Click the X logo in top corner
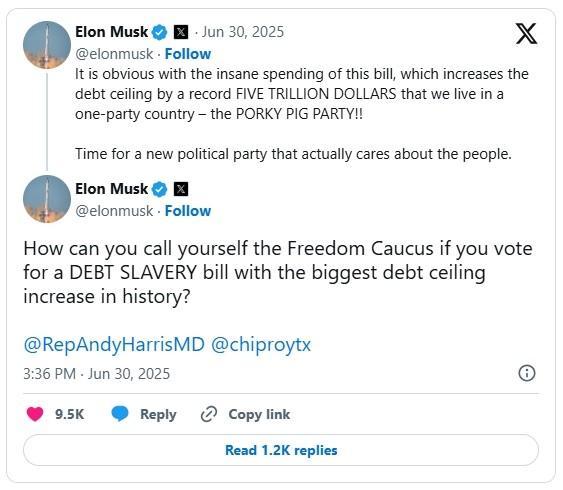 coord(526,34)
